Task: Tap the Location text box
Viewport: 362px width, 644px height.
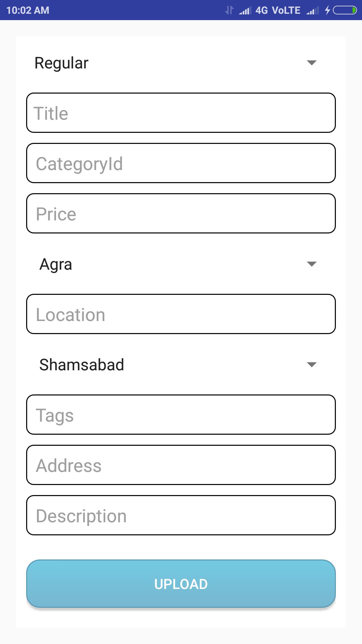Action: (x=181, y=314)
